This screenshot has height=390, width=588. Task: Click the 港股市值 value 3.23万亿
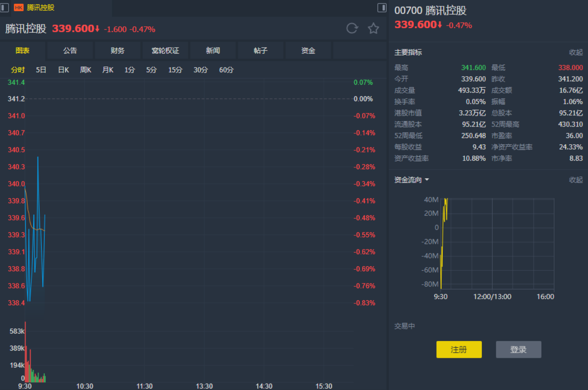click(x=472, y=113)
